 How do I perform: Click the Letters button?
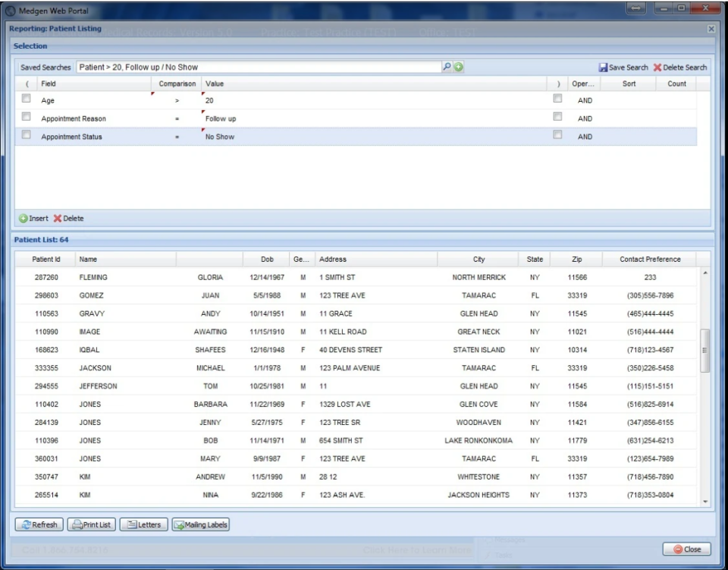tap(143, 524)
